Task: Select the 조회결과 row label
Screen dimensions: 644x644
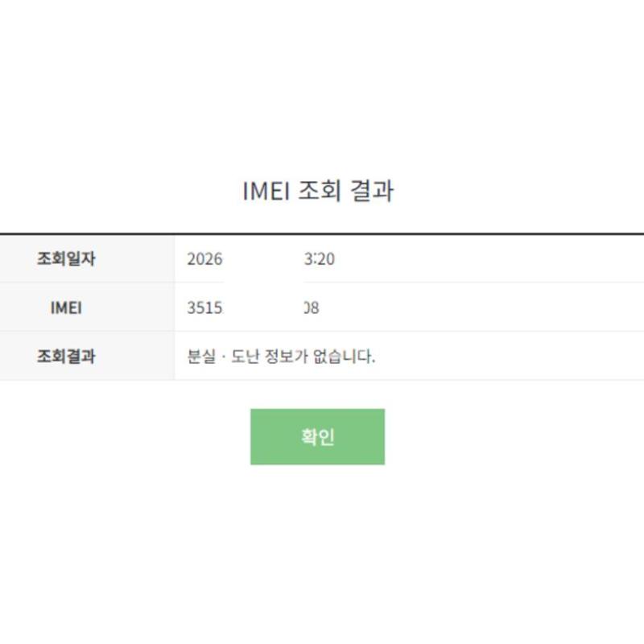Action: [66, 356]
